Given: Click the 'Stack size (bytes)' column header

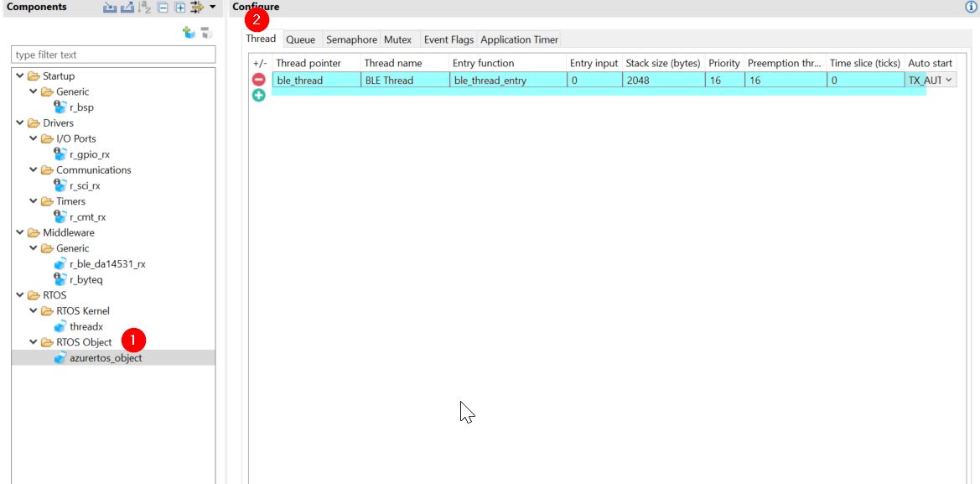Looking at the screenshot, I should click(663, 63).
